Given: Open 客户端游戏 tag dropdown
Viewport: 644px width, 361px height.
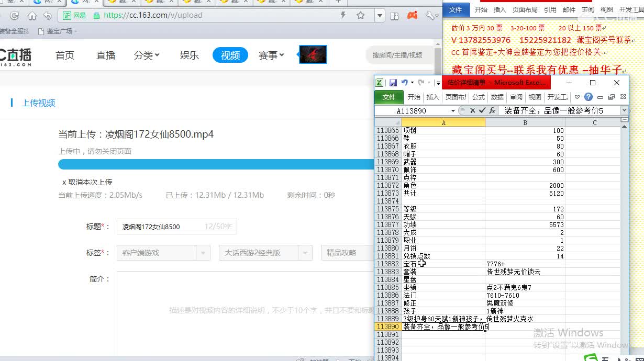Looking at the screenshot, I should 163,253.
